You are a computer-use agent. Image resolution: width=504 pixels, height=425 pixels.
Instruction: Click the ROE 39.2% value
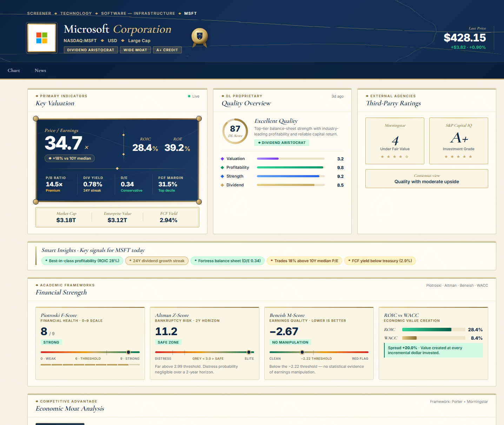click(177, 148)
